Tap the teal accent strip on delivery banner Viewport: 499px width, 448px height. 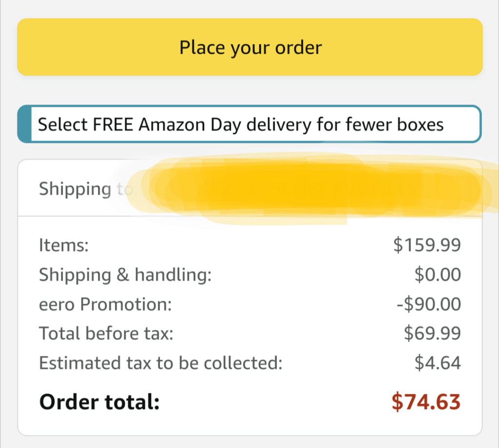24,124
